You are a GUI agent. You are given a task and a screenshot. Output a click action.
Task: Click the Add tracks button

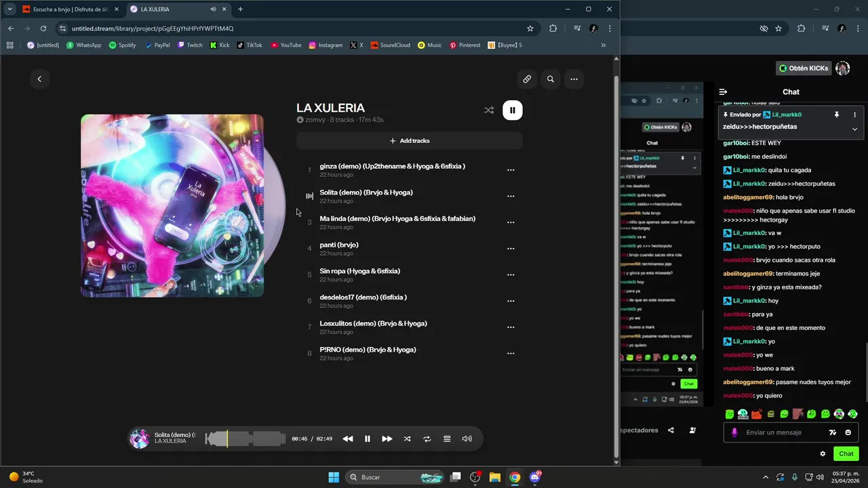click(x=410, y=141)
